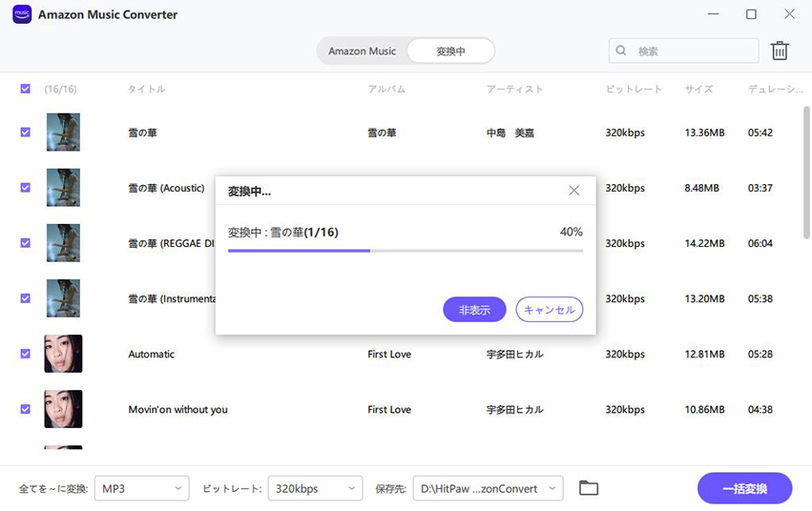Uncheck the 雪の華 (Acoustic) track checkbox

pos(26,188)
